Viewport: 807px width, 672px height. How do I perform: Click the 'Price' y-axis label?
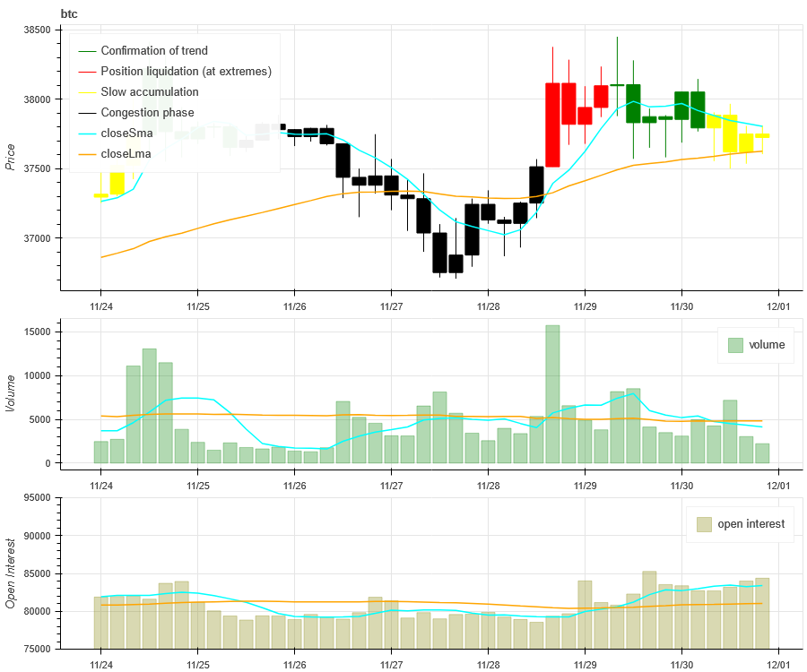click(9, 158)
